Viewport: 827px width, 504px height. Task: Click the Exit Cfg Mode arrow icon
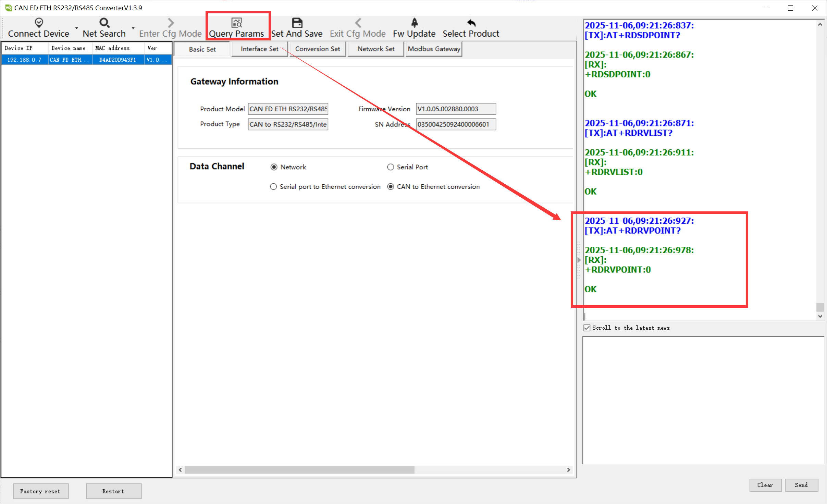pos(358,23)
